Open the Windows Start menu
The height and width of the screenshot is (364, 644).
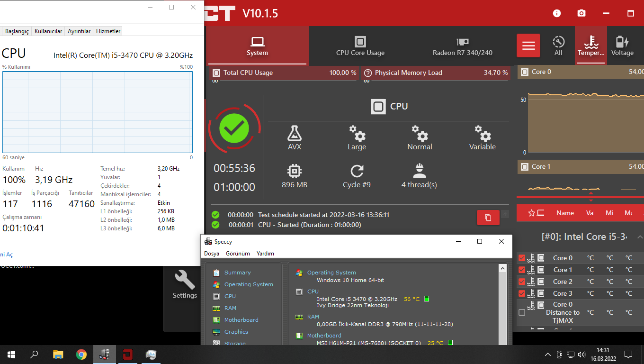11,354
